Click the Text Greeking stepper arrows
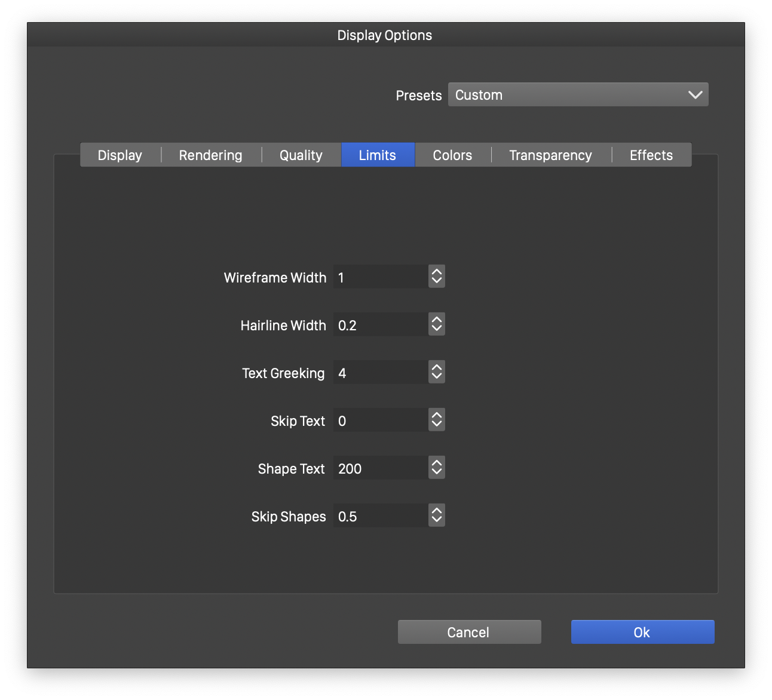Viewport: 772px width, 700px height. pyautogui.click(x=437, y=372)
